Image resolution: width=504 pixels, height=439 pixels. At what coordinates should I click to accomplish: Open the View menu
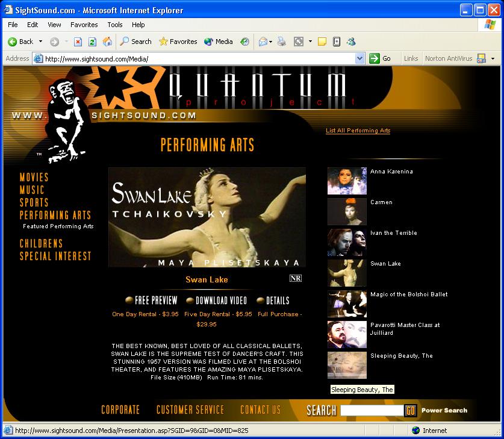[x=54, y=25]
